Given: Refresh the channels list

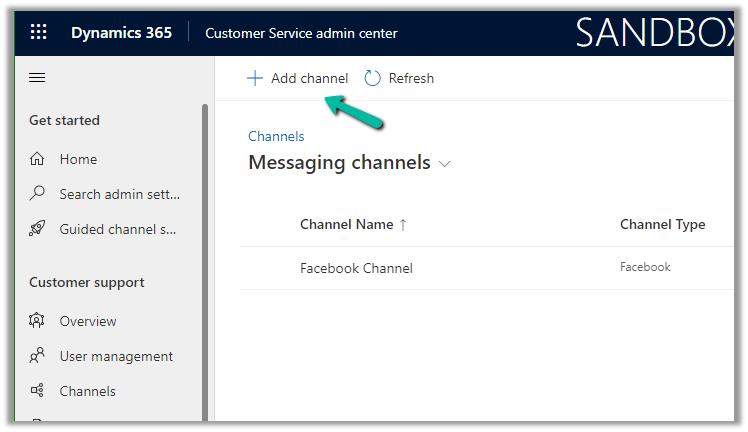Looking at the screenshot, I should tap(399, 78).
